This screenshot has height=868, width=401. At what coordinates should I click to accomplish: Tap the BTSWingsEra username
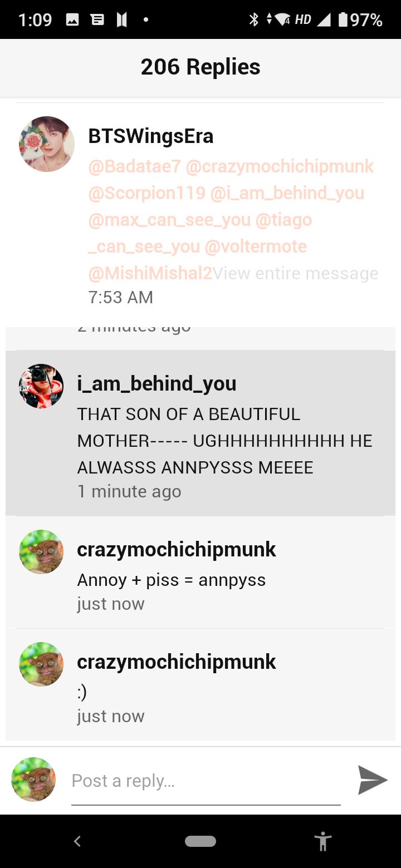tap(151, 136)
